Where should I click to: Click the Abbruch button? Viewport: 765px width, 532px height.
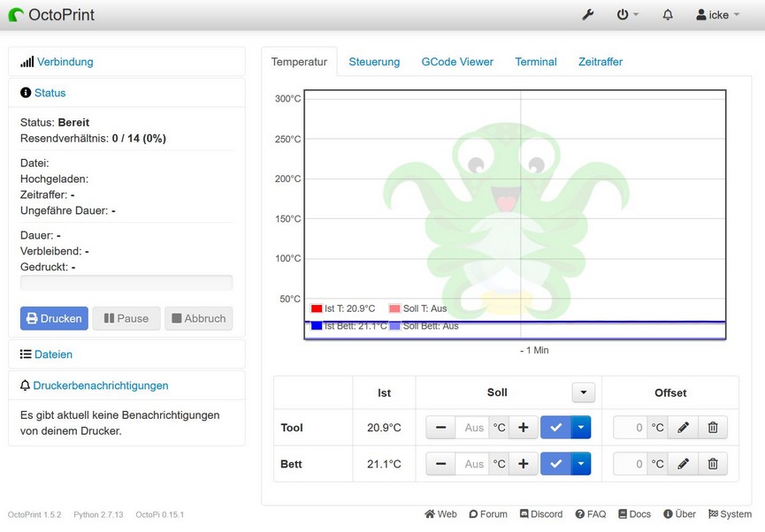pos(199,318)
